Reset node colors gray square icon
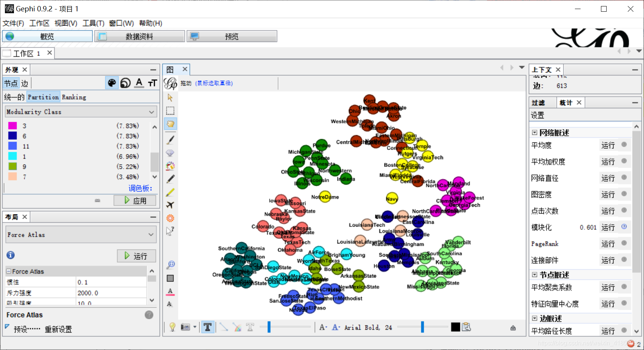 pyautogui.click(x=170, y=278)
